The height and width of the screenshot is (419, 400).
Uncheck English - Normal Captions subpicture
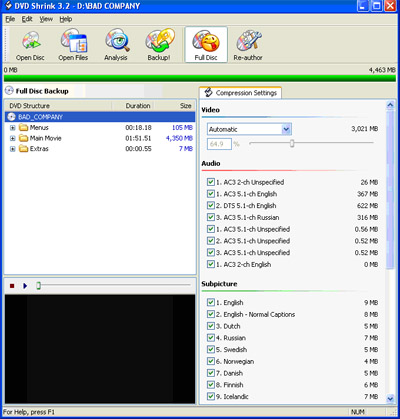pos(210,314)
